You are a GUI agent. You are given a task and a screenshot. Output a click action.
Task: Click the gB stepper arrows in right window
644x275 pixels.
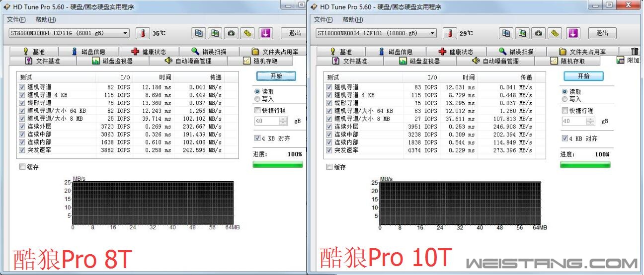[590, 121]
